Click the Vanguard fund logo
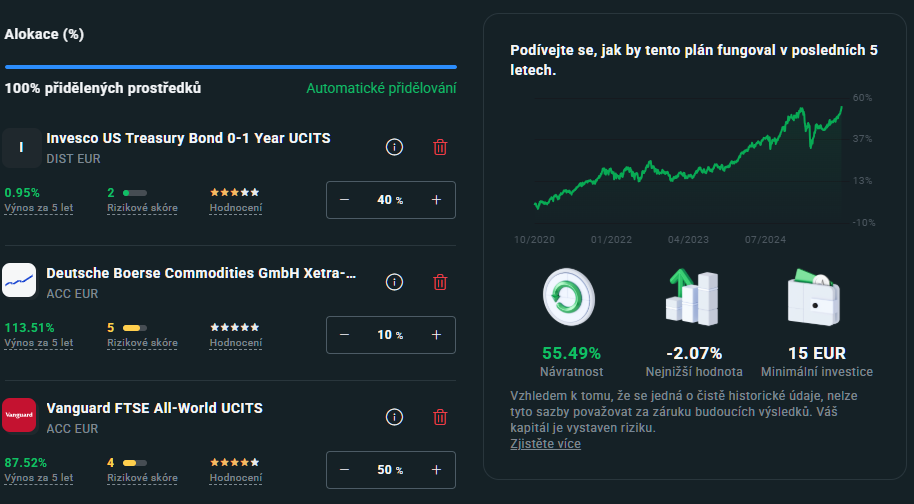This screenshot has width=914, height=504. (20, 415)
